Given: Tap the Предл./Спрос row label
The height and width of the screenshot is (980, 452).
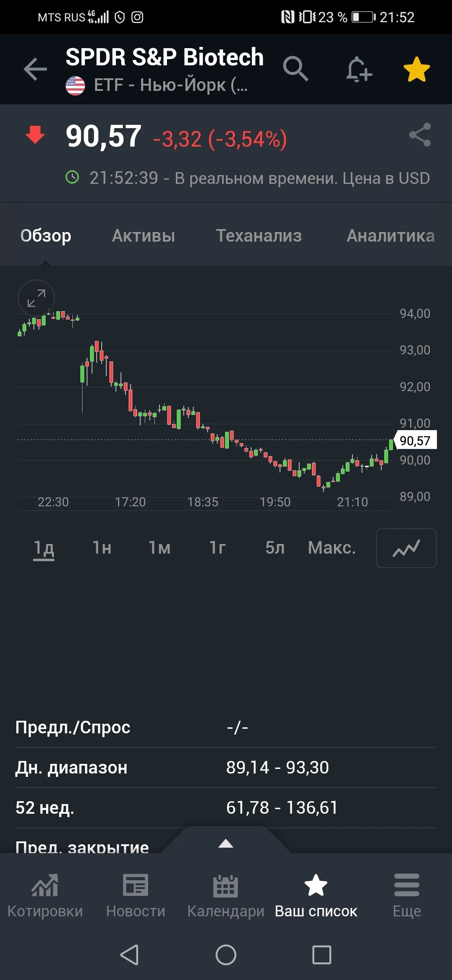Looking at the screenshot, I should tap(73, 727).
